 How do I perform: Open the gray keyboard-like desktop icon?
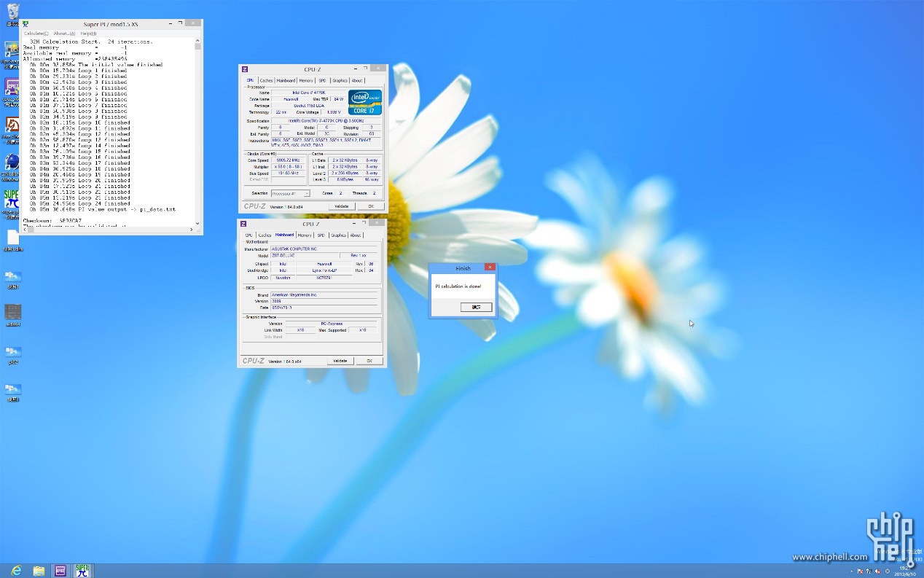coord(12,312)
